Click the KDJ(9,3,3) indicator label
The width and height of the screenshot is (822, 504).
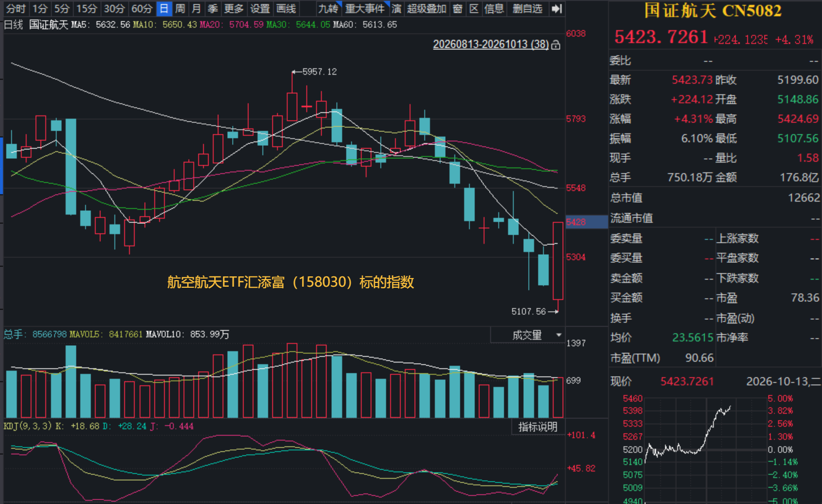[28, 426]
